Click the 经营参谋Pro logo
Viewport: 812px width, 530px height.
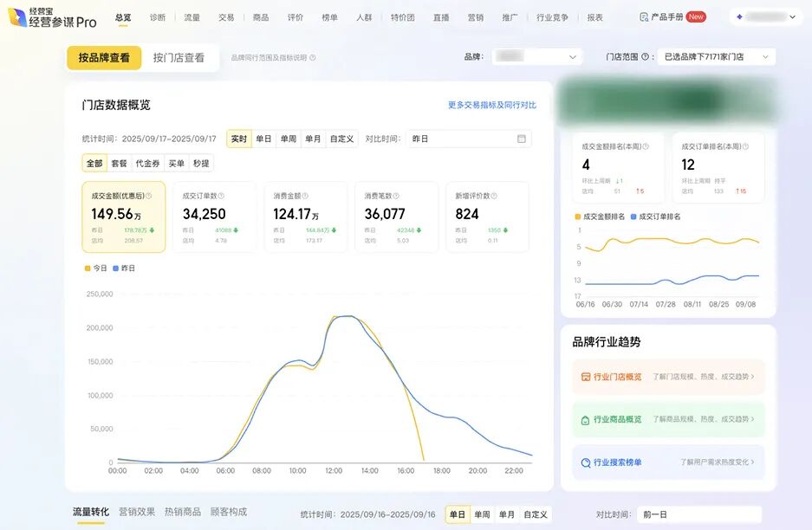[52, 17]
